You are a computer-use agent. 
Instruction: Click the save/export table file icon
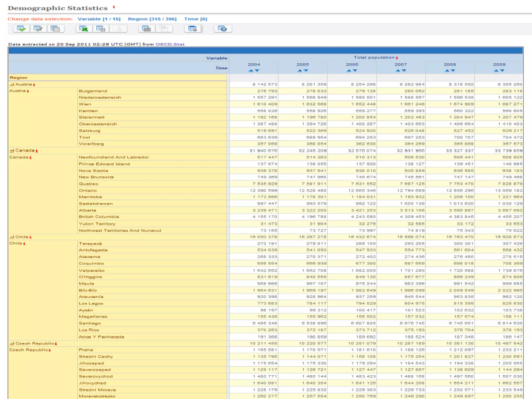101,29
